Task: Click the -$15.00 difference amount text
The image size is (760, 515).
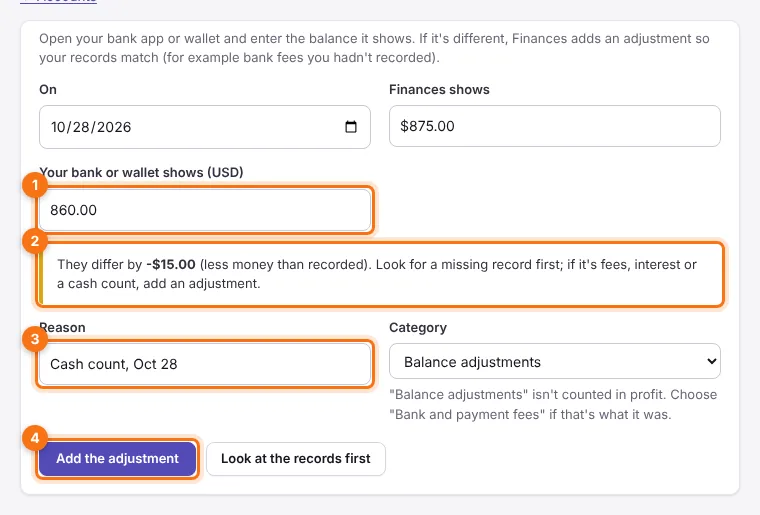Action: click(x=171, y=265)
